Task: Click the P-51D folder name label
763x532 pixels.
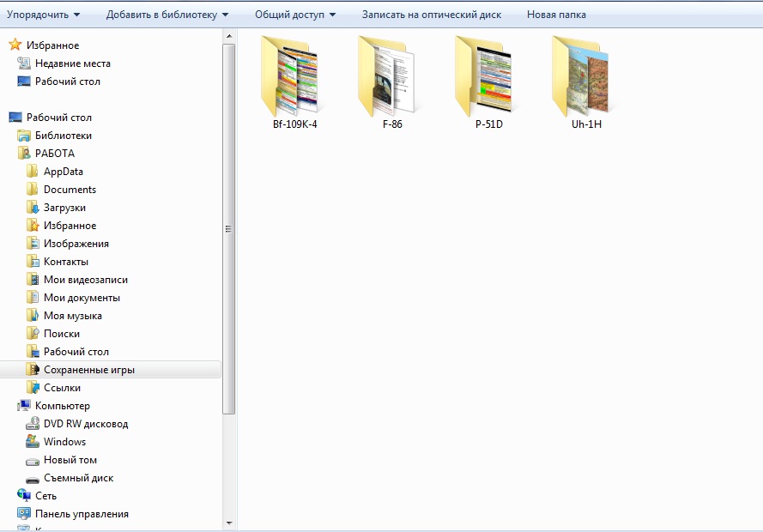Action: (489, 124)
